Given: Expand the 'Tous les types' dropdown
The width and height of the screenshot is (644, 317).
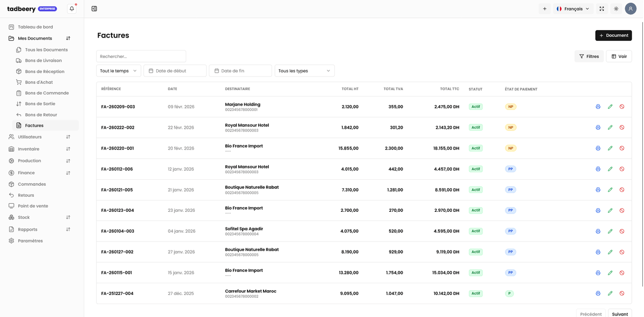Looking at the screenshot, I should click(304, 71).
